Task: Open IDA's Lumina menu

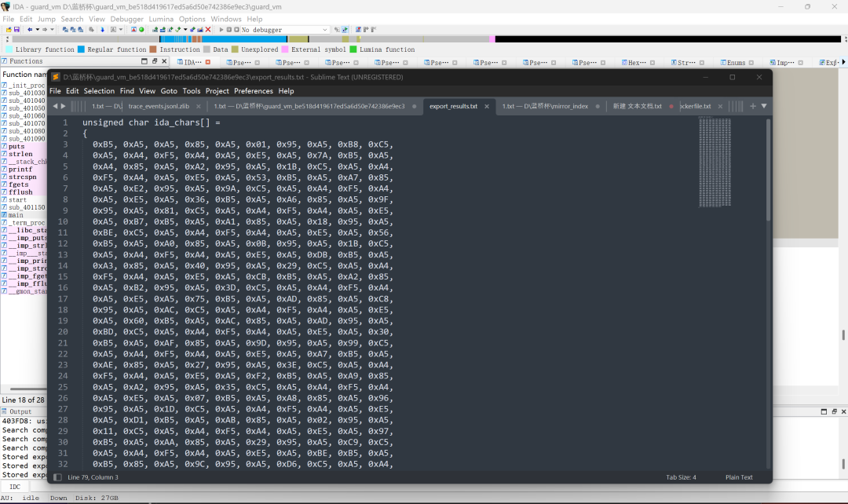Action: (x=161, y=19)
